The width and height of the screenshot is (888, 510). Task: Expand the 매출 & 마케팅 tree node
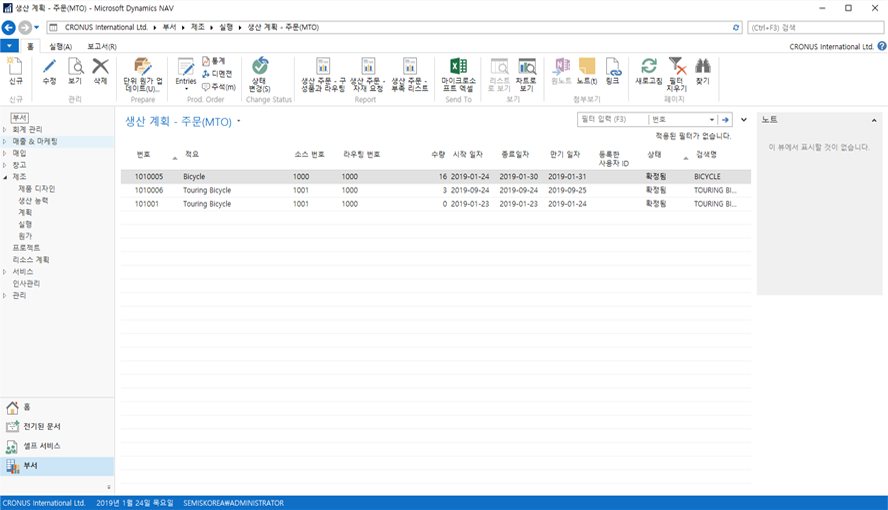point(5,142)
